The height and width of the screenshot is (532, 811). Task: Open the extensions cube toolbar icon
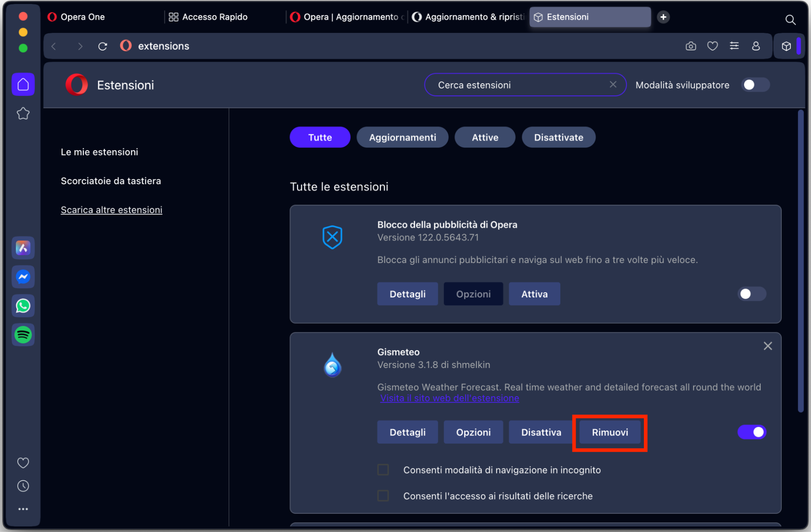(786, 46)
